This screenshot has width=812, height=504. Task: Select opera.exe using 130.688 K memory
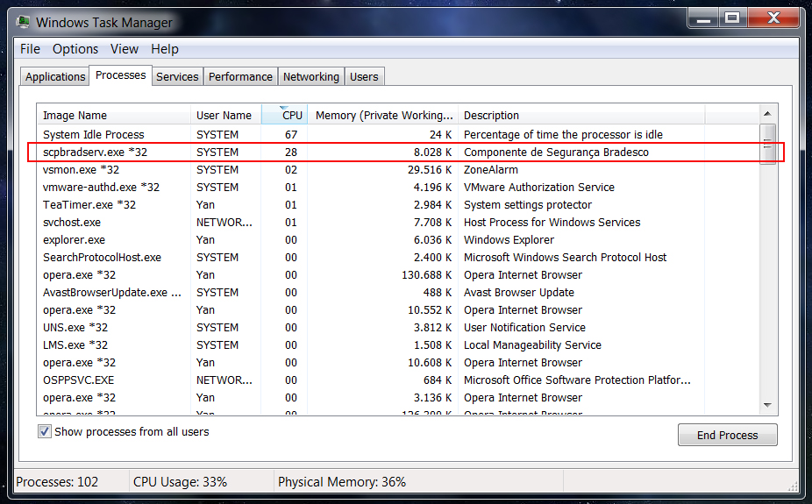(x=397, y=274)
